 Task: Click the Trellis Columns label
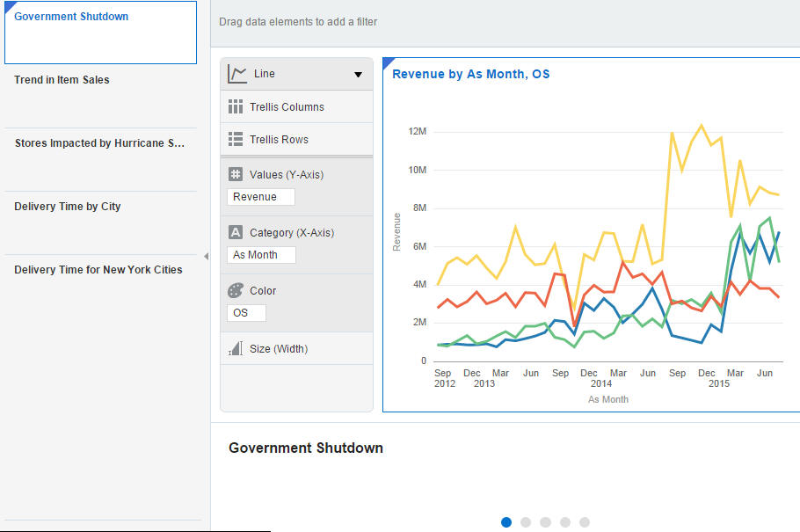tap(287, 106)
